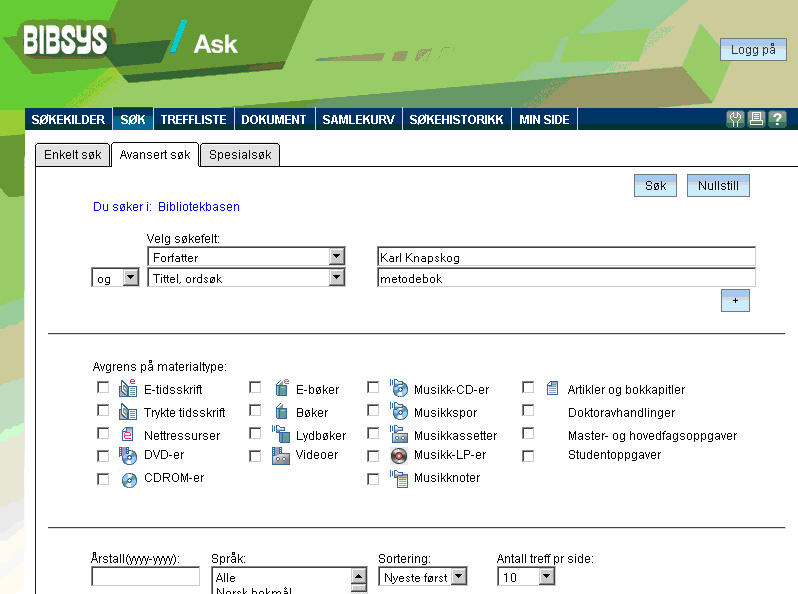Expand the Sortering dropdown showing Nyeste først
798x594 pixels.
pos(458,577)
